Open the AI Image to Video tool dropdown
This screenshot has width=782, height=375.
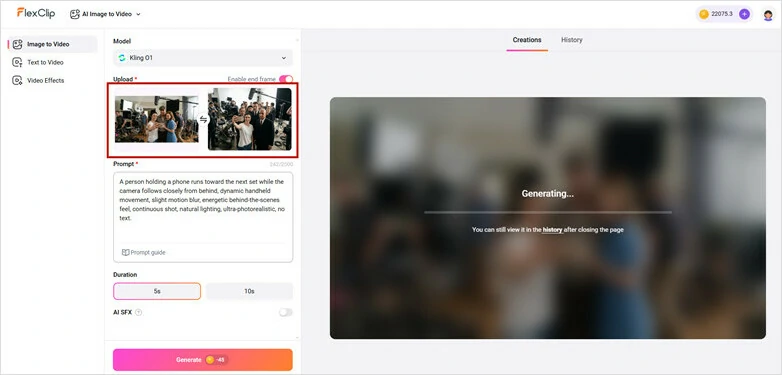[x=106, y=14]
